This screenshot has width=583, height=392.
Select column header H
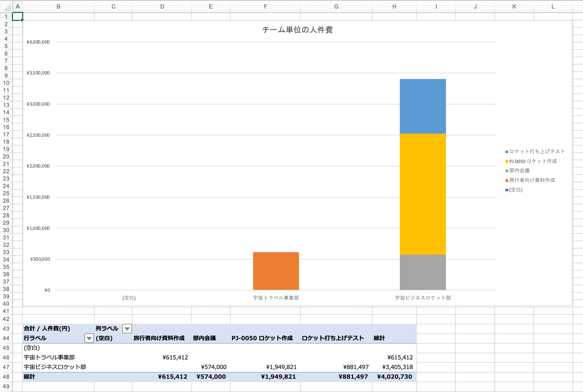click(x=394, y=7)
